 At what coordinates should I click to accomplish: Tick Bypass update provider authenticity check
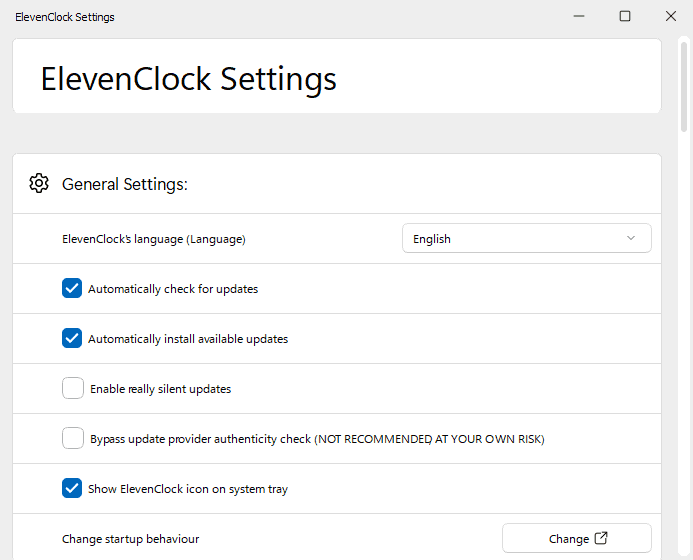coord(72,438)
